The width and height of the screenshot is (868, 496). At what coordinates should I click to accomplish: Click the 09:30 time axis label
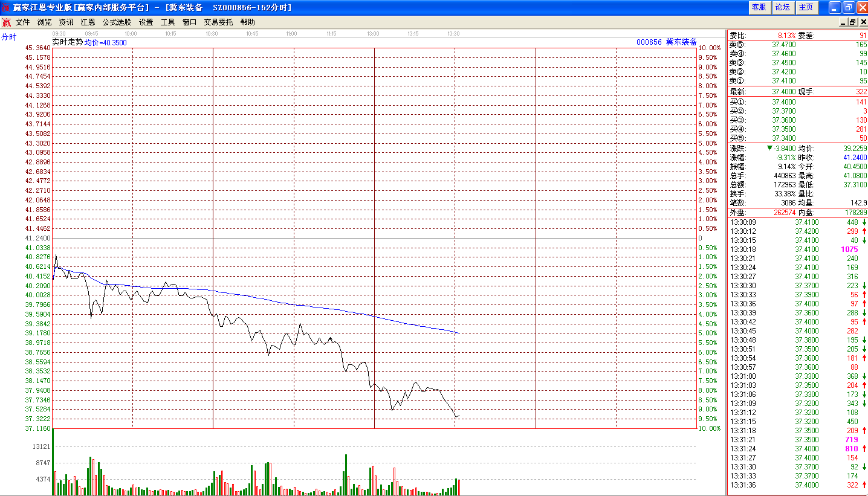pyautogui.click(x=59, y=34)
